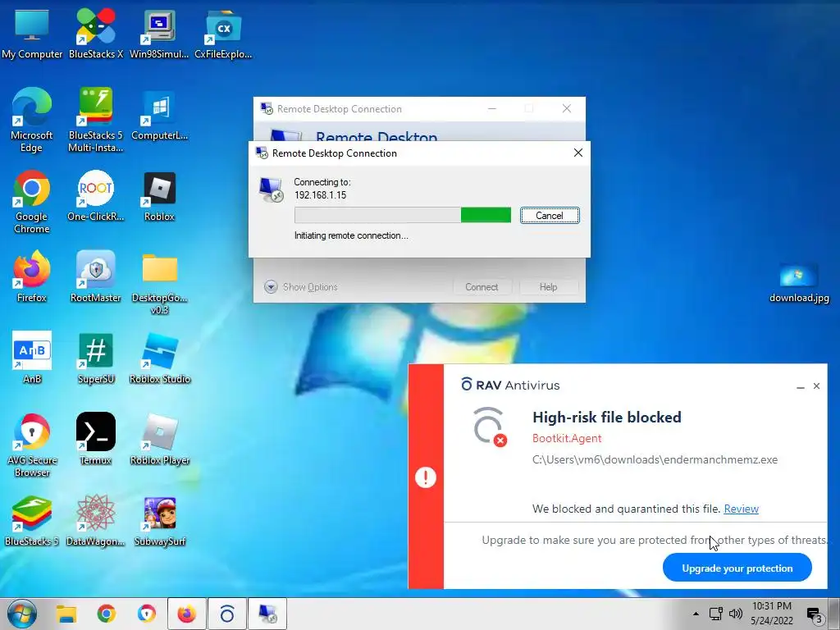Select the DataWagon desktop shortcut

[96, 521]
